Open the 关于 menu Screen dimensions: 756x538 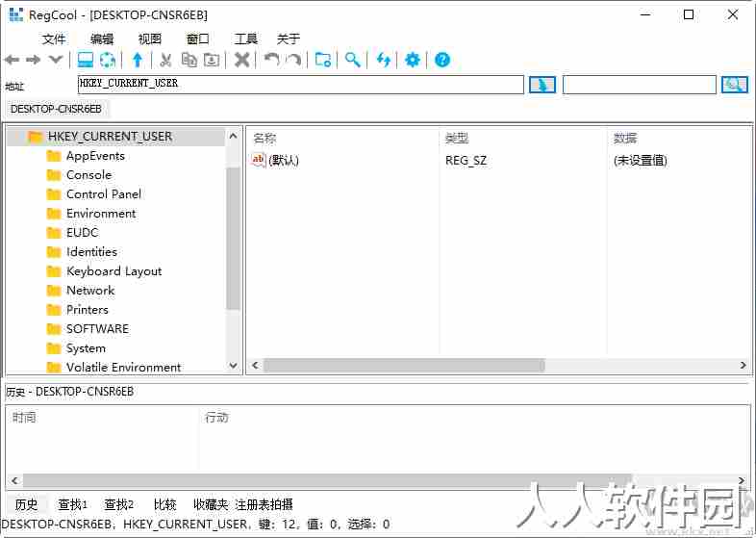tap(289, 38)
